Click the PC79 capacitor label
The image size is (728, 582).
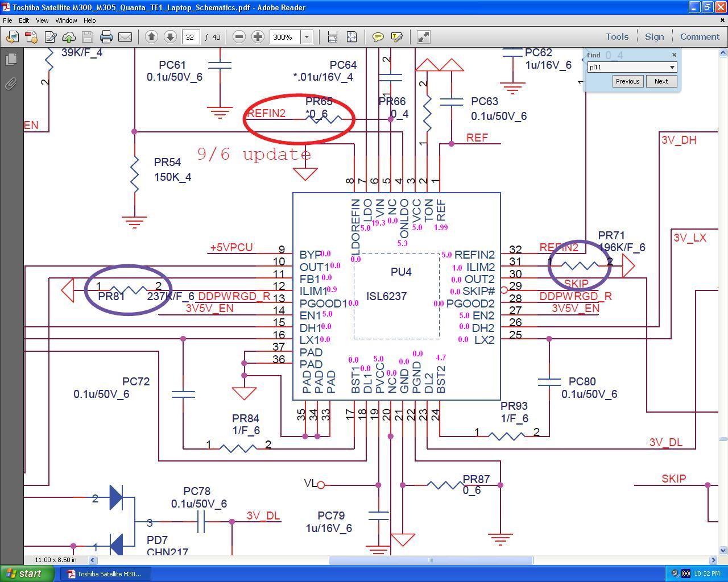tap(331, 516)
